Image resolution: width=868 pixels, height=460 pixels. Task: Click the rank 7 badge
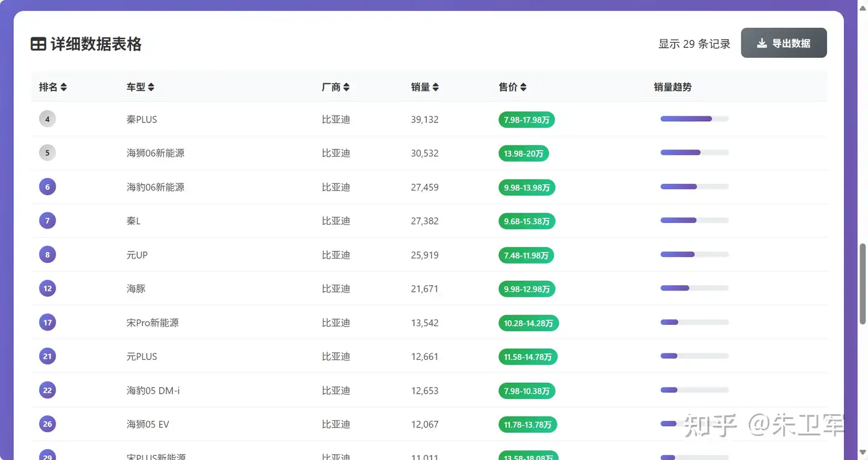click(x=48, y=221)
